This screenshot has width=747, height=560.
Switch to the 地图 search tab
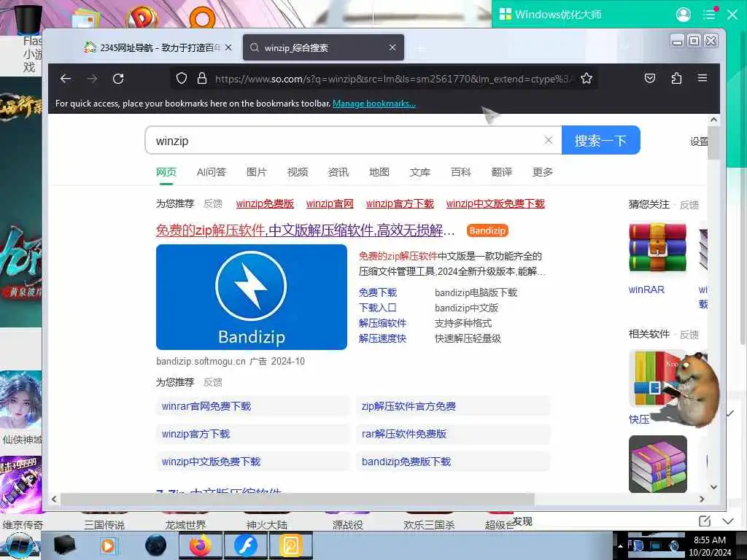(x=379, y=172)
